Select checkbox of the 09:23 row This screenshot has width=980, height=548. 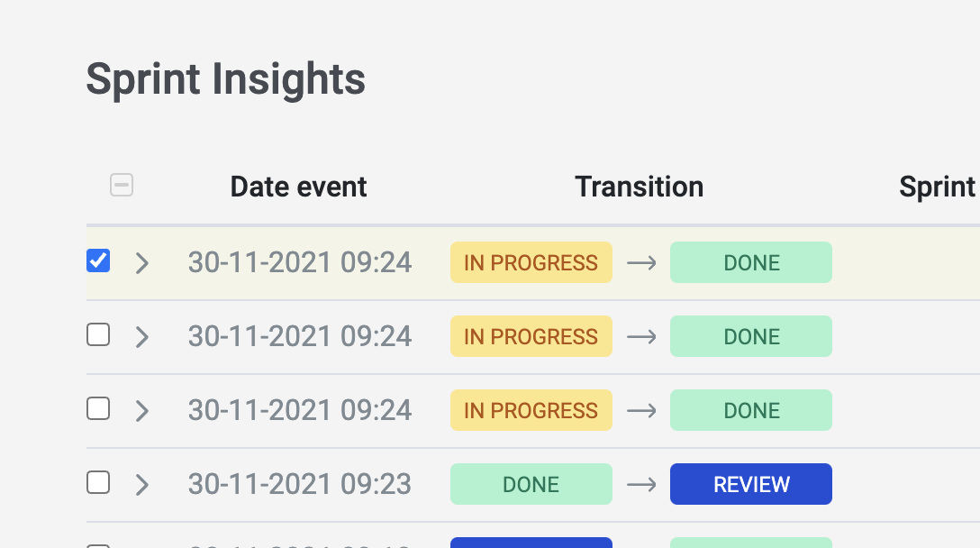tap(98, 483)
